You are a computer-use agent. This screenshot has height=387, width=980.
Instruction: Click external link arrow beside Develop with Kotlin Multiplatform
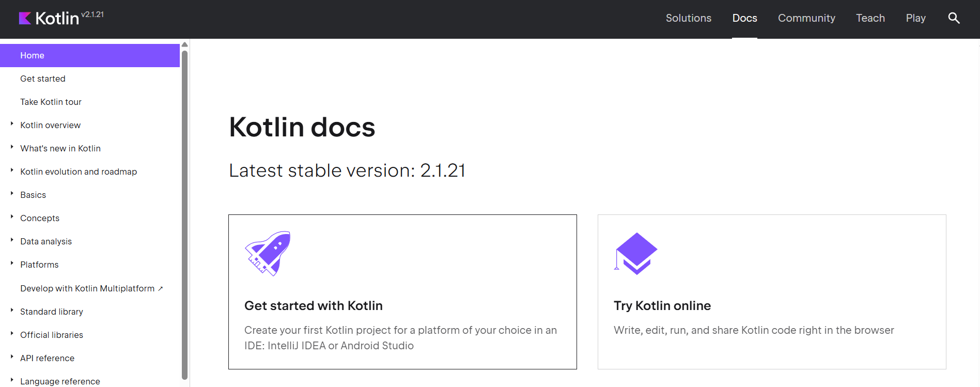click(161, 288)
